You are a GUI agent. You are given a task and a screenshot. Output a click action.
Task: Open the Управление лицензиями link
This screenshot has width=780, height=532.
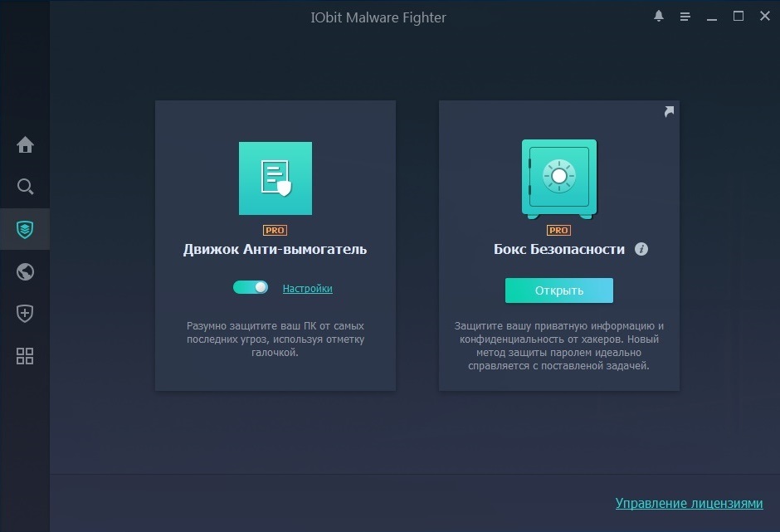tap(689, 503)
